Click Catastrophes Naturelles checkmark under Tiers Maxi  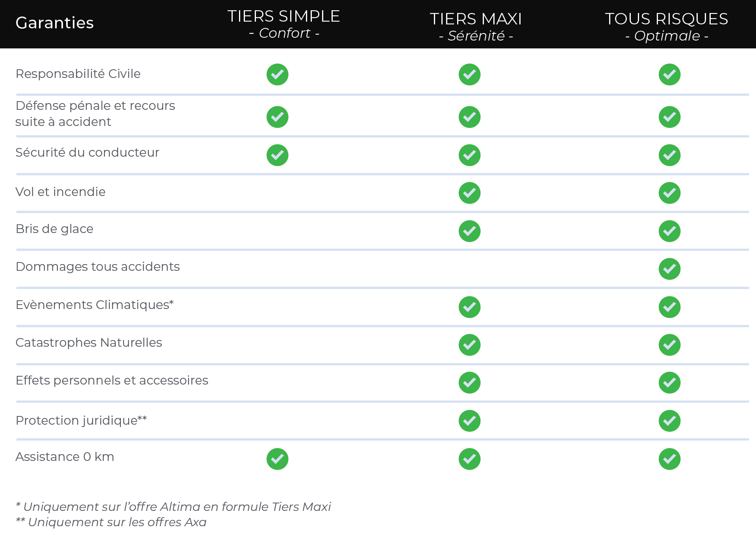(x=469, y=345)
